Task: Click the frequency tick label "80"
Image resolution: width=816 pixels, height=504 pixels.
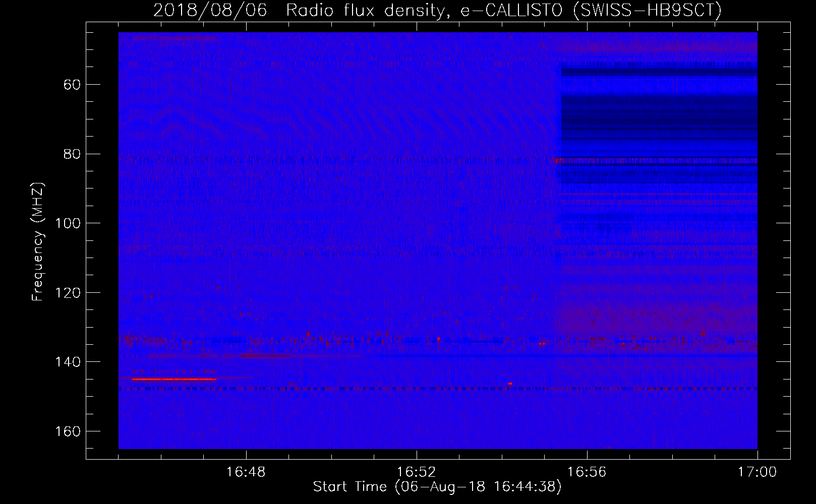Action: coord(72,154)
